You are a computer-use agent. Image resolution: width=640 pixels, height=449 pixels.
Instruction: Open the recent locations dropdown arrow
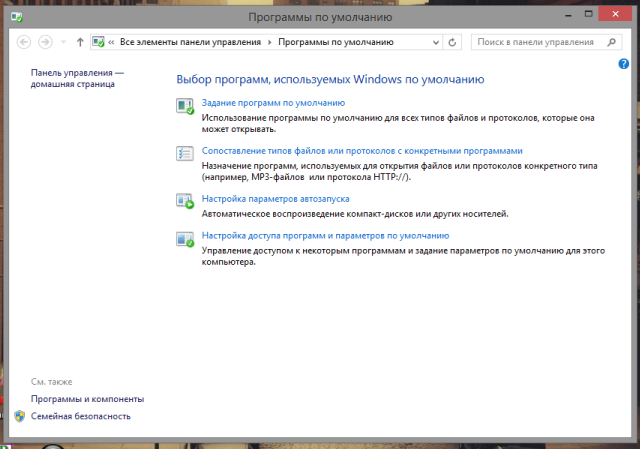point(63,42)
